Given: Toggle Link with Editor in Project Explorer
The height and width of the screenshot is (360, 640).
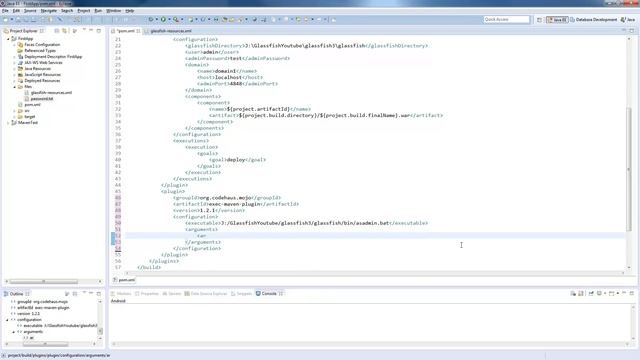Looking at the screenshot, I should click(64, 31).
